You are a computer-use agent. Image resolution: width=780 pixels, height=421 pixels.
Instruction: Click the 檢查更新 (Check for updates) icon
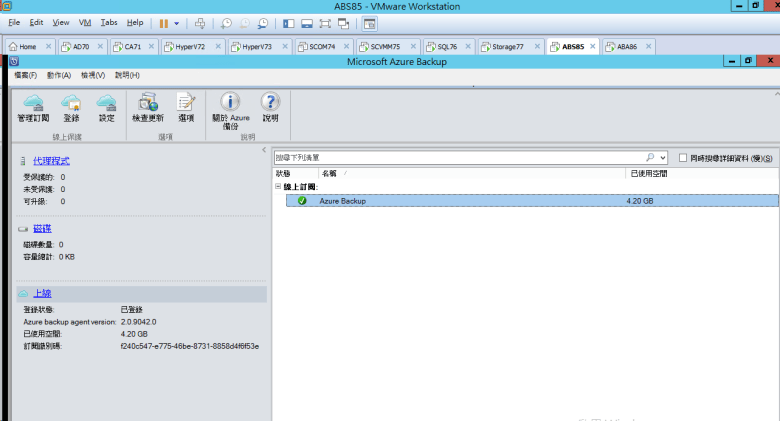click(148, 102)
